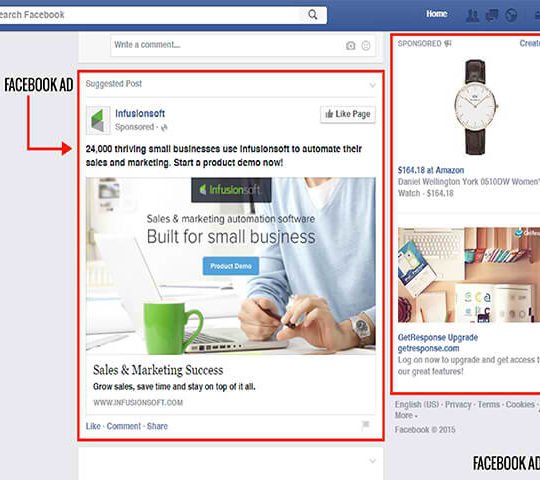The image size is (540, 480).
Task: Click the Infusionsoft page logo
Action: 98,121
